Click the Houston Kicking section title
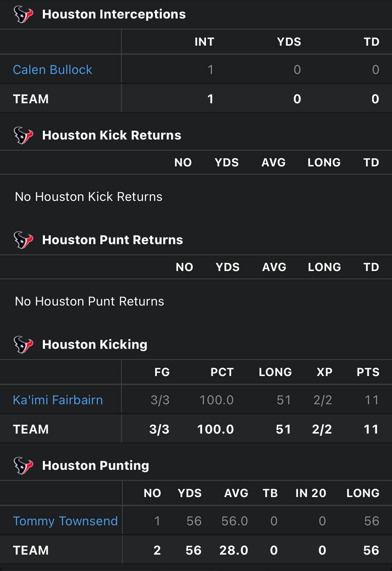The height and width of the screenshot is (571, 392). point(95,345)
